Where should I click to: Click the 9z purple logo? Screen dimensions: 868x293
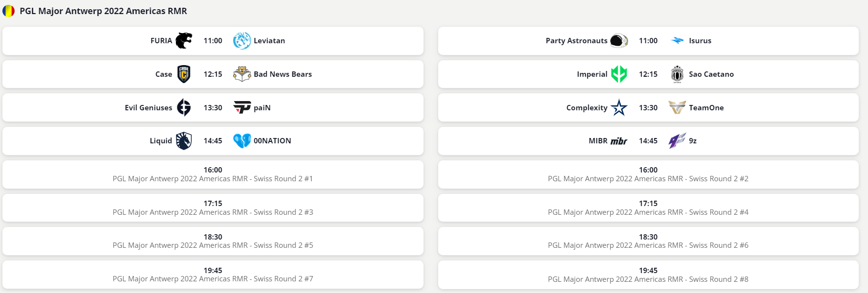click(677, 141)
